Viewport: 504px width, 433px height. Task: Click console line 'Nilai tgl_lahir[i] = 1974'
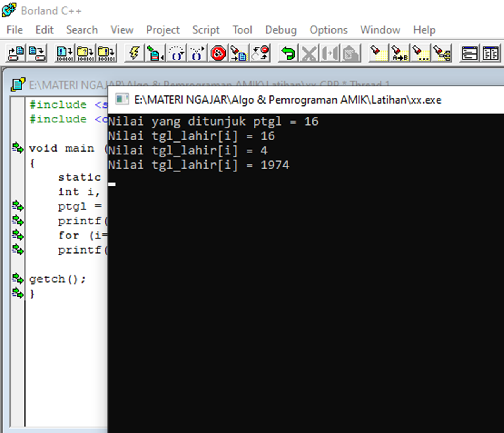pos(198,165)
